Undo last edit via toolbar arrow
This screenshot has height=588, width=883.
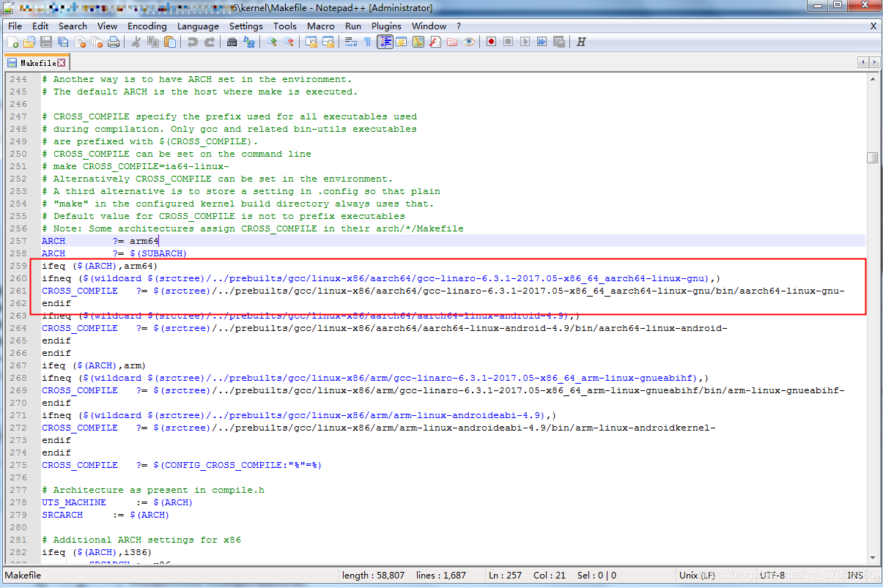coord(192,42)
